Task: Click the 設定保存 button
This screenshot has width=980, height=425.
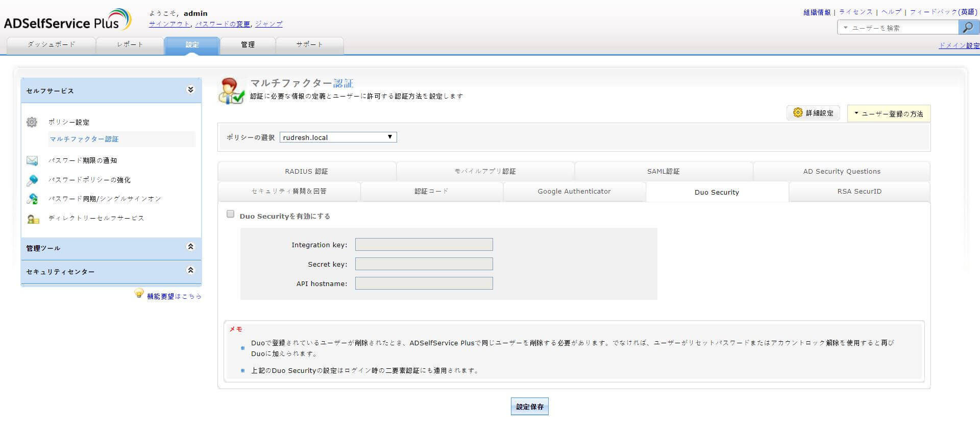Action: point(530,407)
